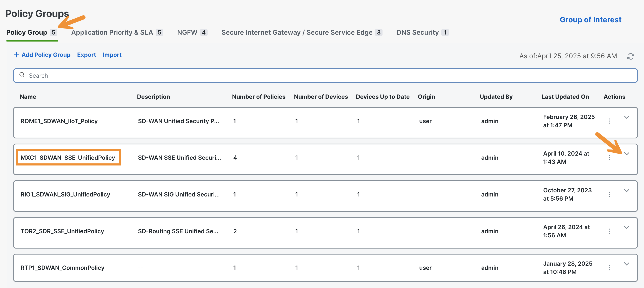Click 'admin' in the RIO1 row

490,194
